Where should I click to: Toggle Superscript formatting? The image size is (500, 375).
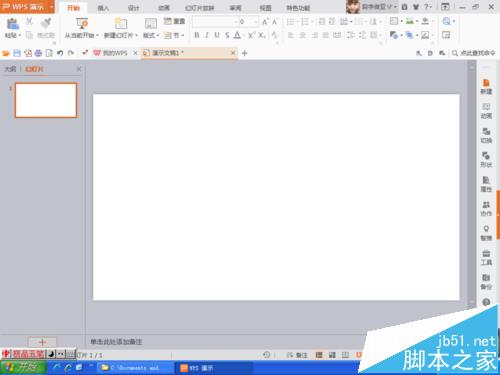click(251, 35)
